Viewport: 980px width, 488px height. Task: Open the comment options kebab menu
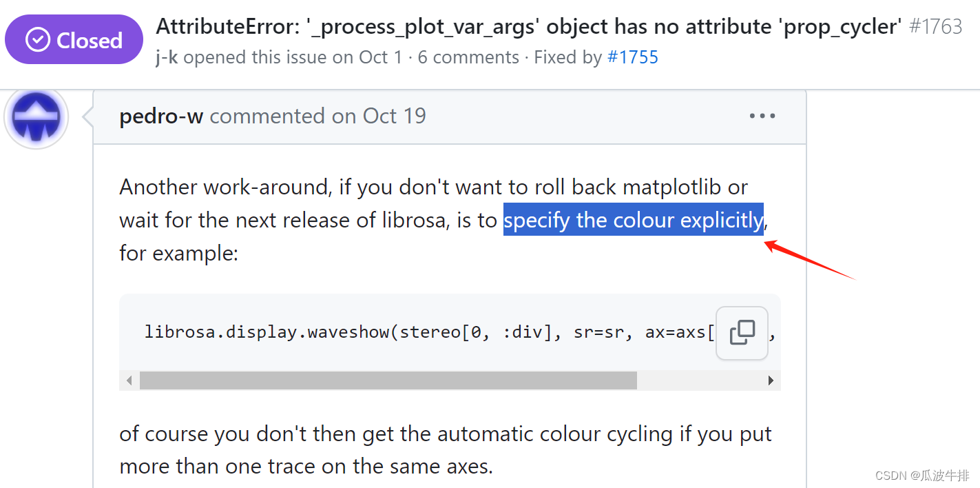(762, 116)
